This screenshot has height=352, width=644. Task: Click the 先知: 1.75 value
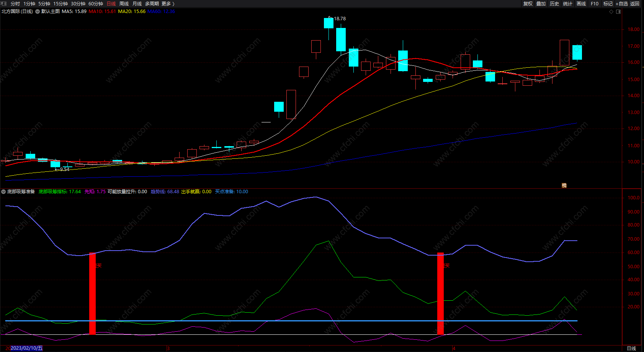pos(95,192)
